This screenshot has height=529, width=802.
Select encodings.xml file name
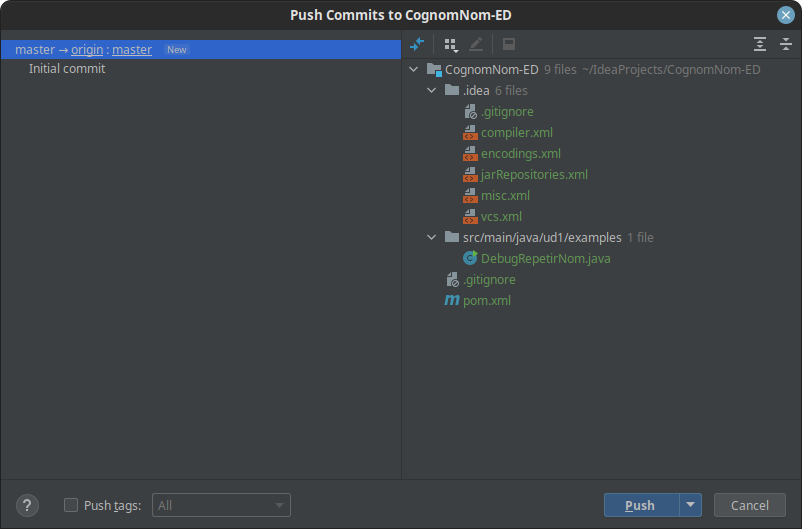point(521,153)
